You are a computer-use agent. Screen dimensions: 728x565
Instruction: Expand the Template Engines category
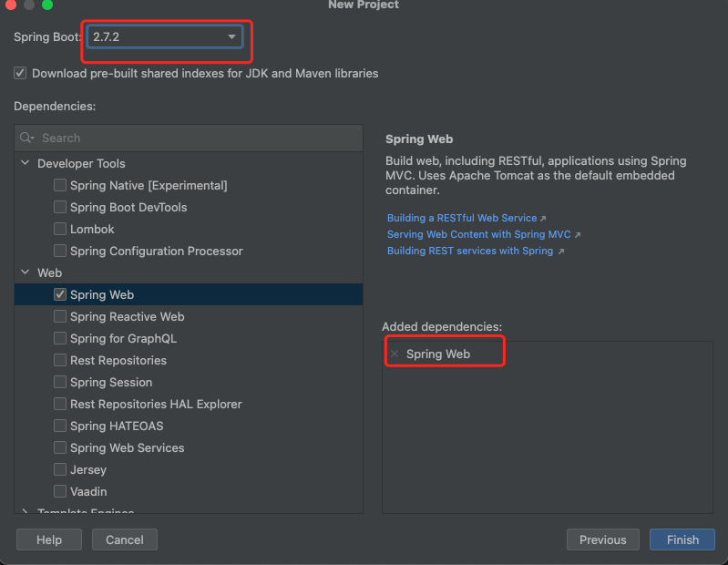coord(25,512)
